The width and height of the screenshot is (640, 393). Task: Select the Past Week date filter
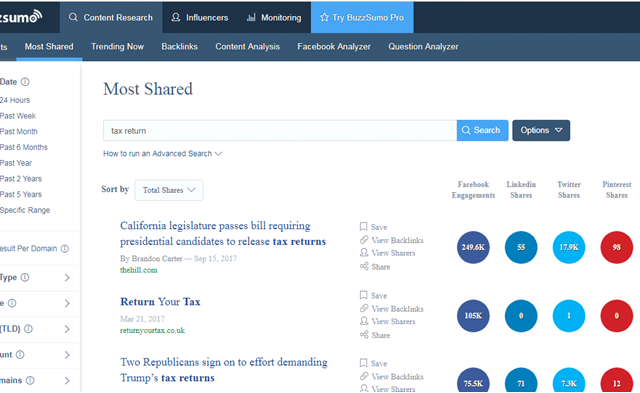point(18,116)
